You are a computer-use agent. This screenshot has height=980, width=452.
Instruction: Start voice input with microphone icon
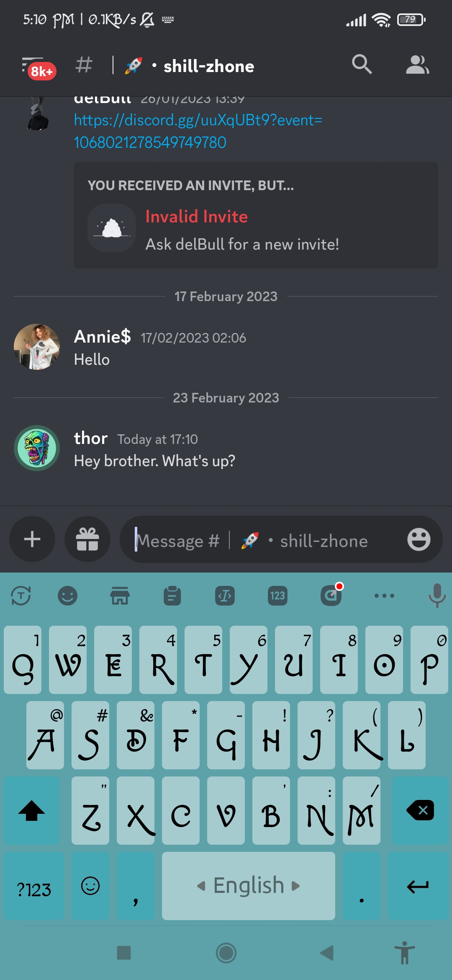coord(437,595)
